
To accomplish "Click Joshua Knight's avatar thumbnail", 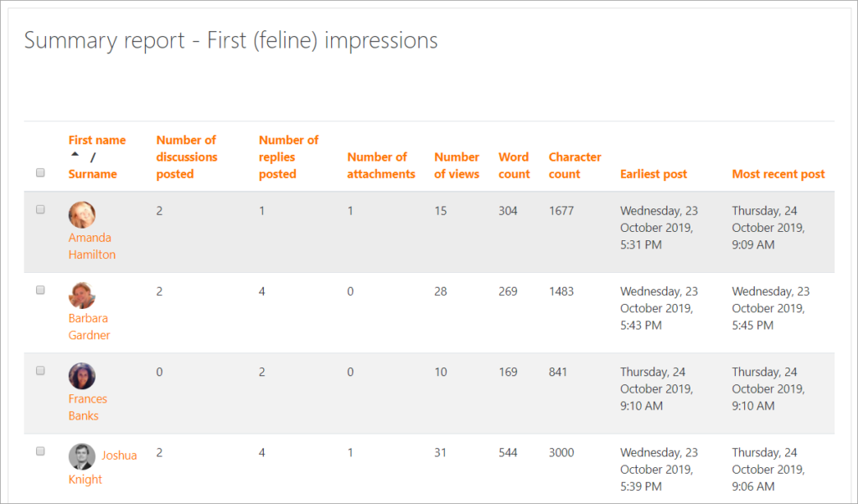I will click(x=82, y=456).
